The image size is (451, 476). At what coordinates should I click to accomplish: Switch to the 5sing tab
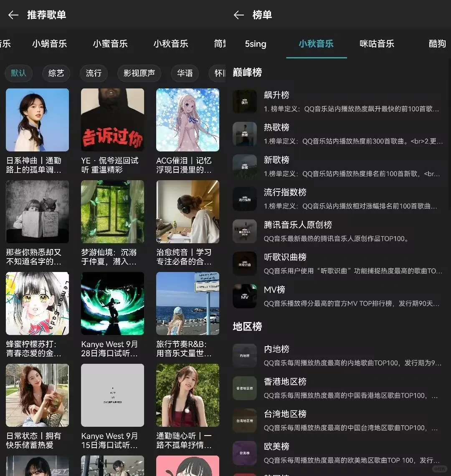pos(255,44)
